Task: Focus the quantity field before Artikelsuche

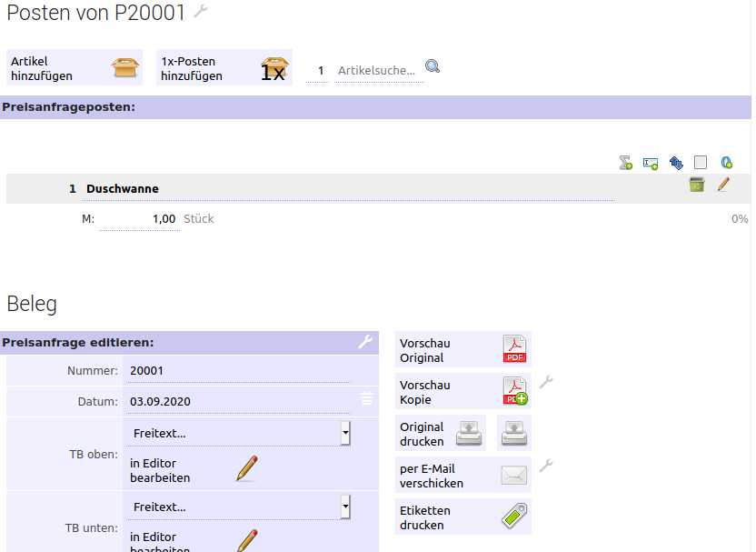Action: [317, 71]
